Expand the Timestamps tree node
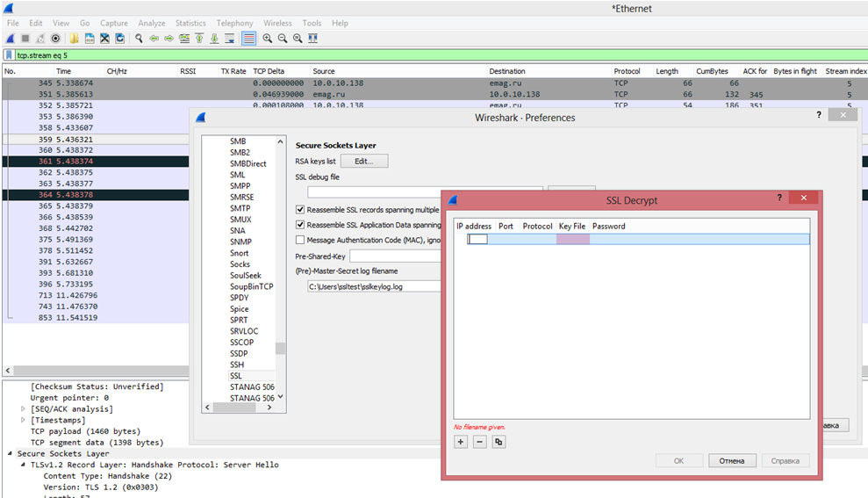Screen dimensions: 868x498 coord(24,420)
